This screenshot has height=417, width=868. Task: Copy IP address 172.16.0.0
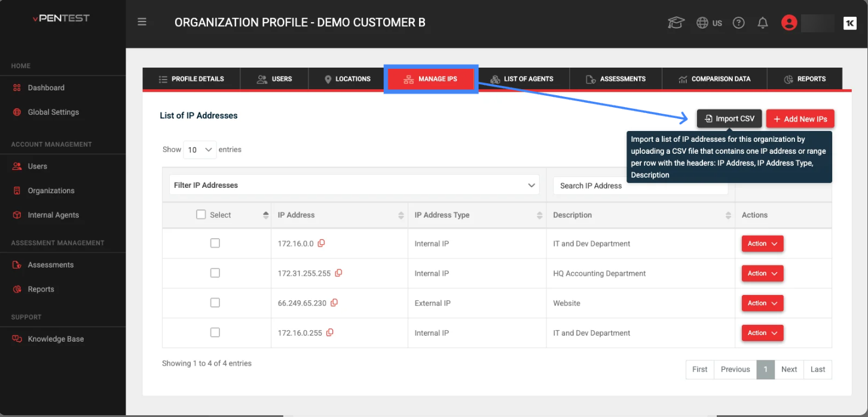pyautogui.click(x=322, y=243)
